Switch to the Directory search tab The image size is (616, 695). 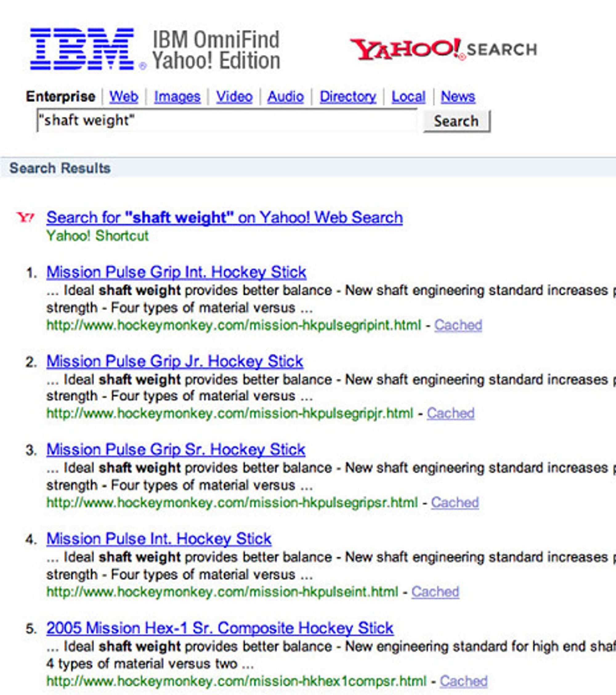click(348, 96)
